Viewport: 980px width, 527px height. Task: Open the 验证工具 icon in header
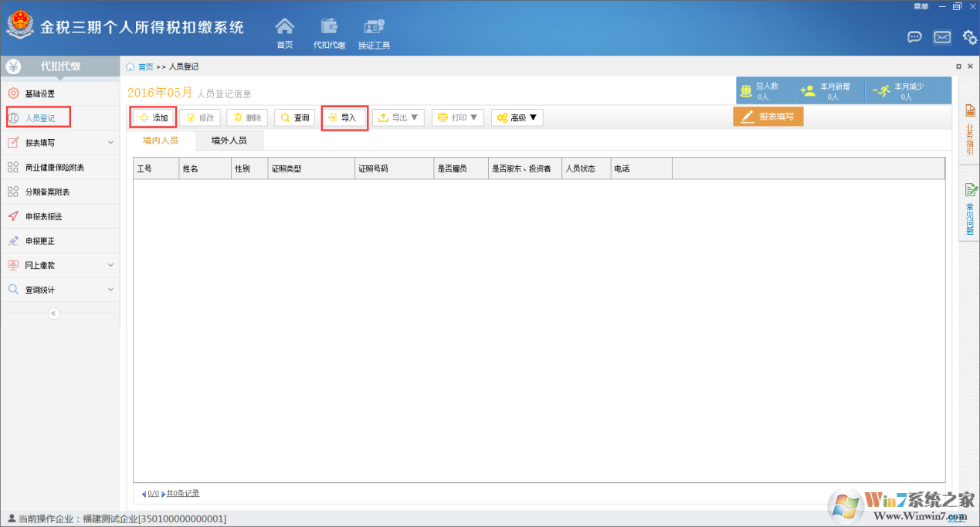point(374,28)
